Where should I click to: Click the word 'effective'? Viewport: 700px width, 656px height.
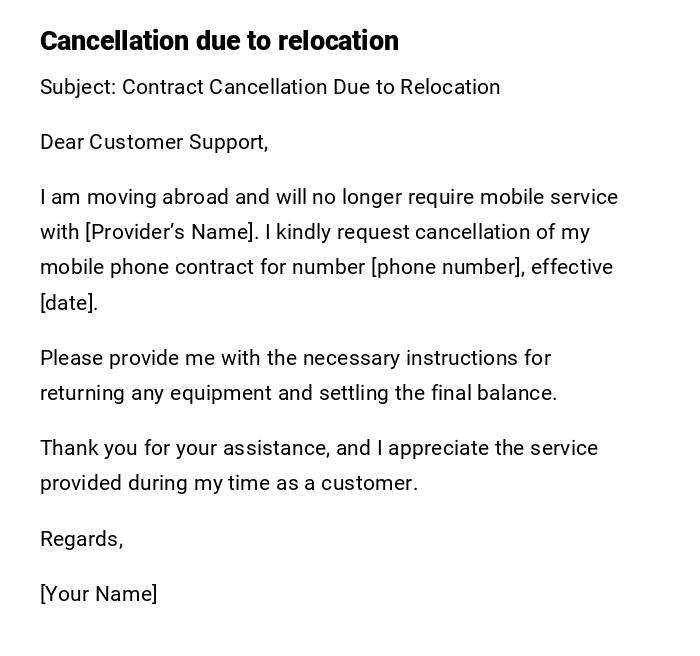click(x=572, y=267)
